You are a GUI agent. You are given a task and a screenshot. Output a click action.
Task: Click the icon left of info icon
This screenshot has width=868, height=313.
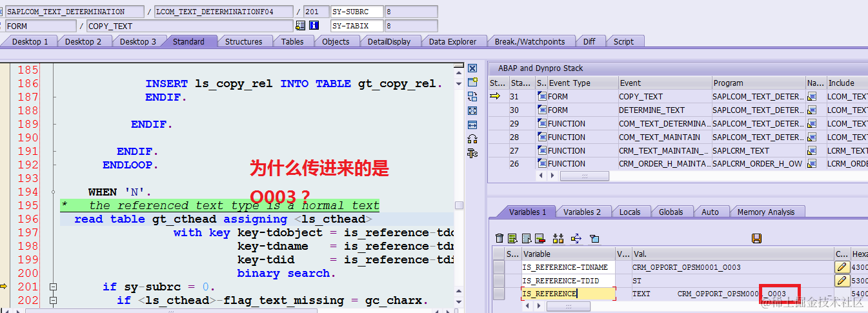click(300, 26)
